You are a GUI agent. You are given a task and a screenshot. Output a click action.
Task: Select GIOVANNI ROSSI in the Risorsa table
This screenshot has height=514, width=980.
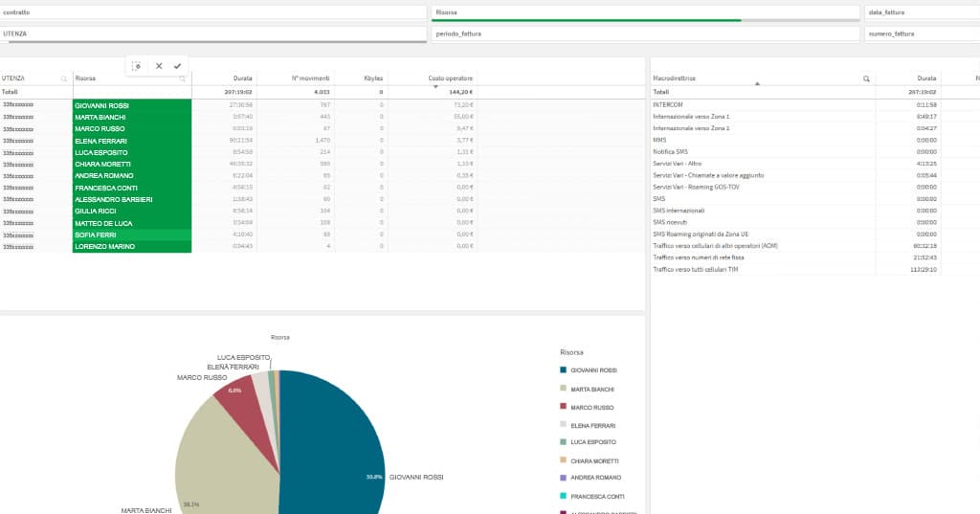[x=132, y=105]
